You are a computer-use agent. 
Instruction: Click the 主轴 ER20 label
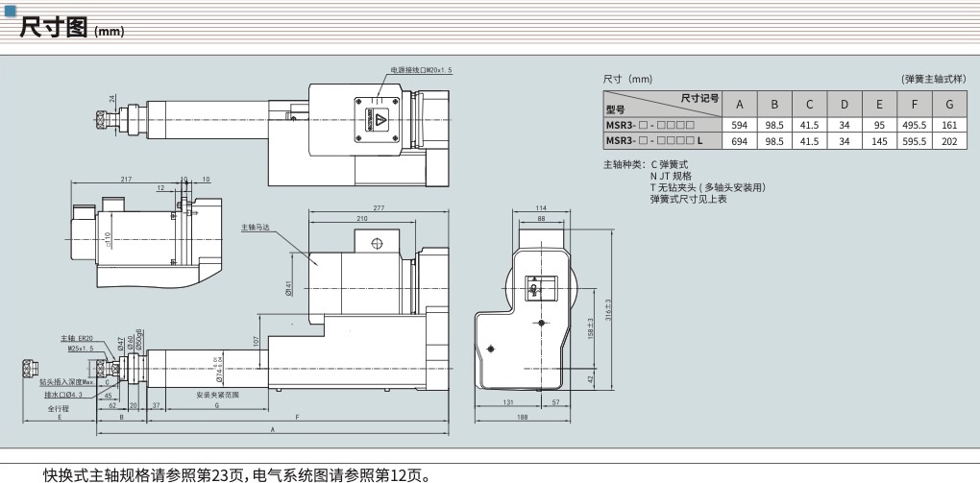tap(77, 338)
